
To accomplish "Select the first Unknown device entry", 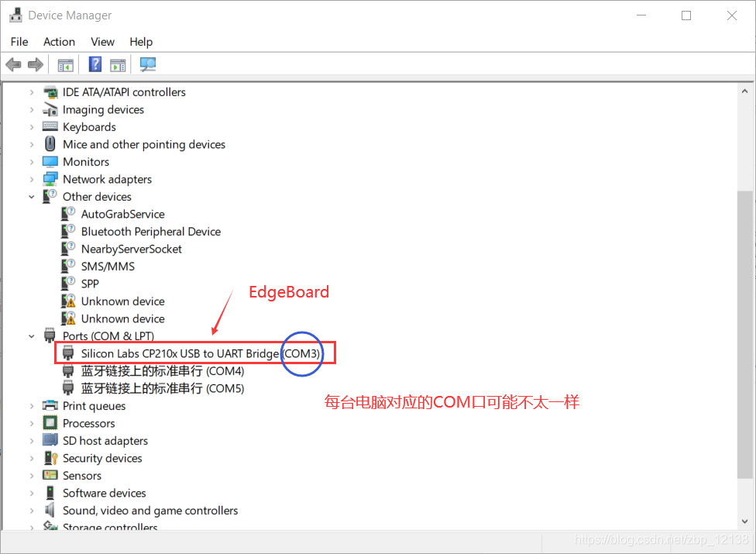I will (123, 301).
